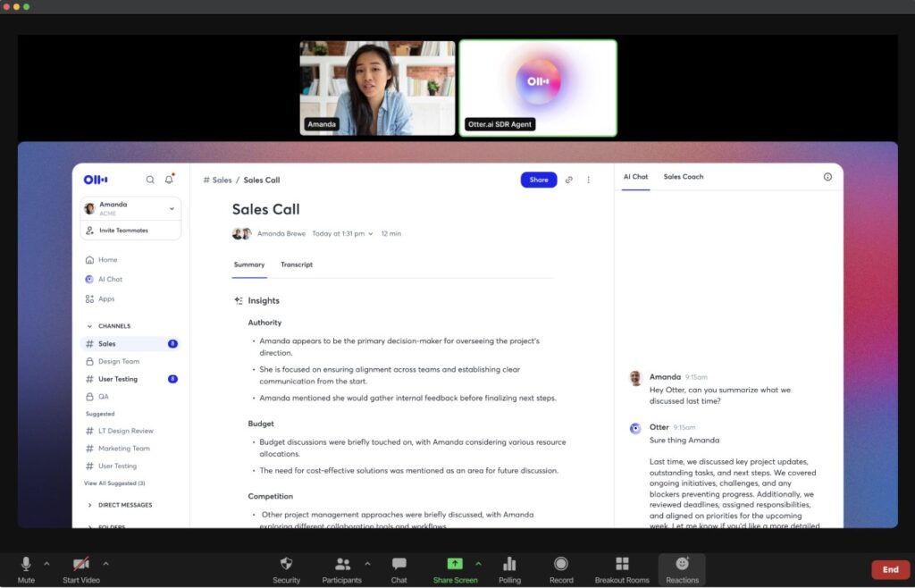
Task: Switch to the Summary tab
Action: [x=249, y=265]
